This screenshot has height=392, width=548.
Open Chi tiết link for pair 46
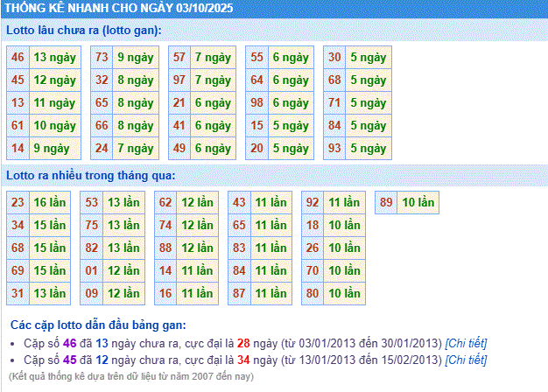coord(466,342)
